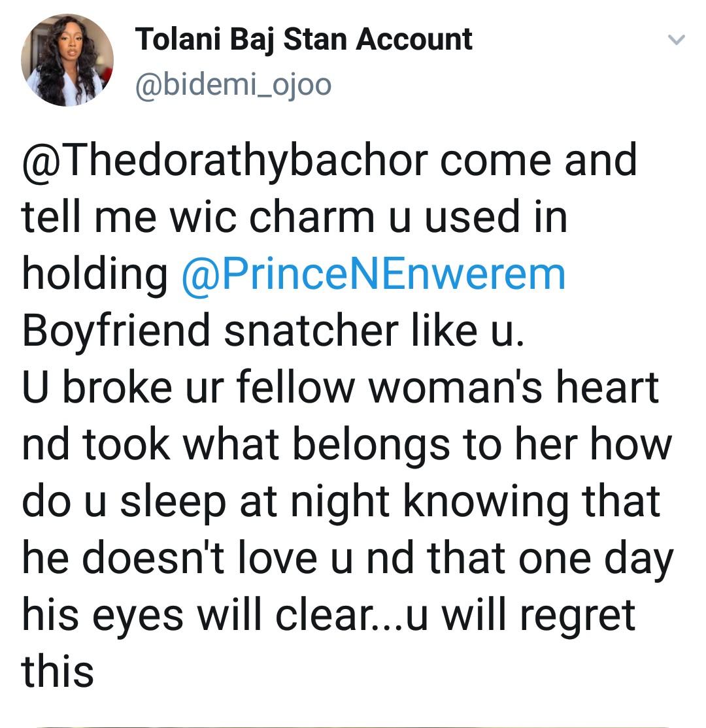Open the Tolani Baj Stan Account profile name
The image size is (706, 728).
(x=303, y=41)
